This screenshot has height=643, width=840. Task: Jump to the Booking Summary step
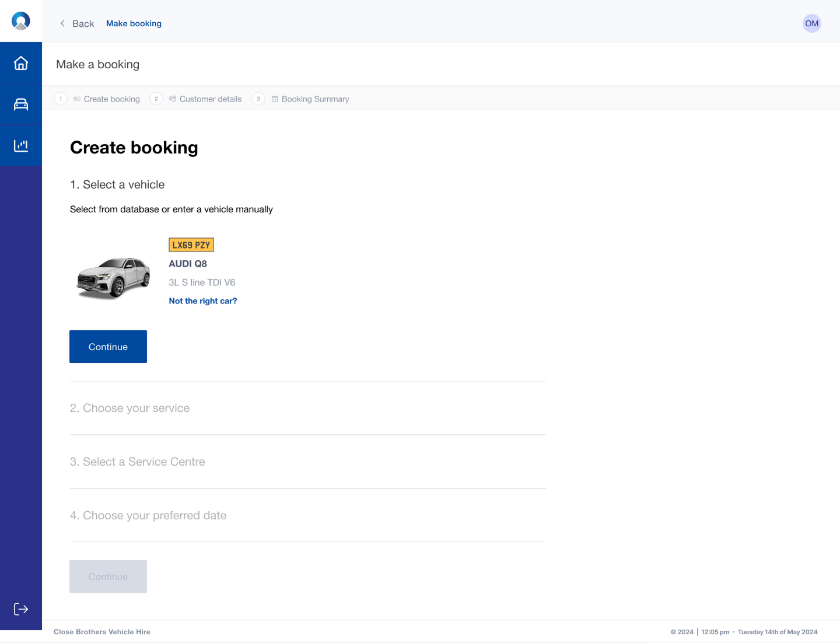[315, 99]
